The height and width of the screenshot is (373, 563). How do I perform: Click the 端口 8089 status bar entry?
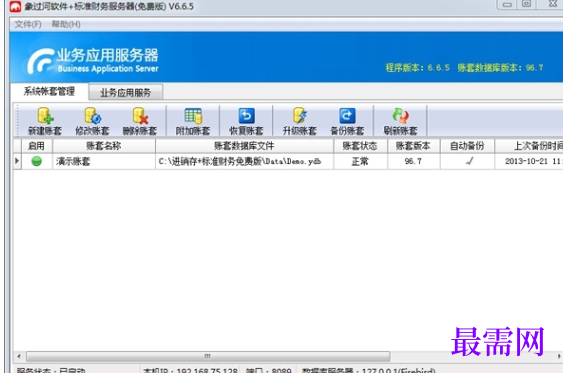point(268,370)
